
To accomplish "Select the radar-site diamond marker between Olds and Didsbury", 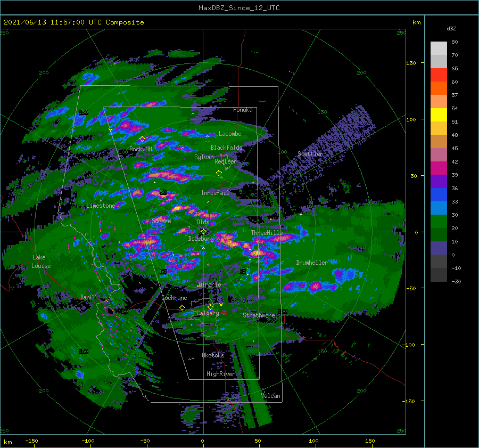I will point(203,232).
